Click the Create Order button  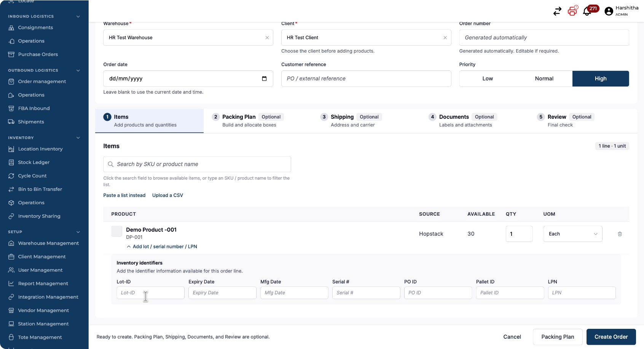(x=611, y=337)
